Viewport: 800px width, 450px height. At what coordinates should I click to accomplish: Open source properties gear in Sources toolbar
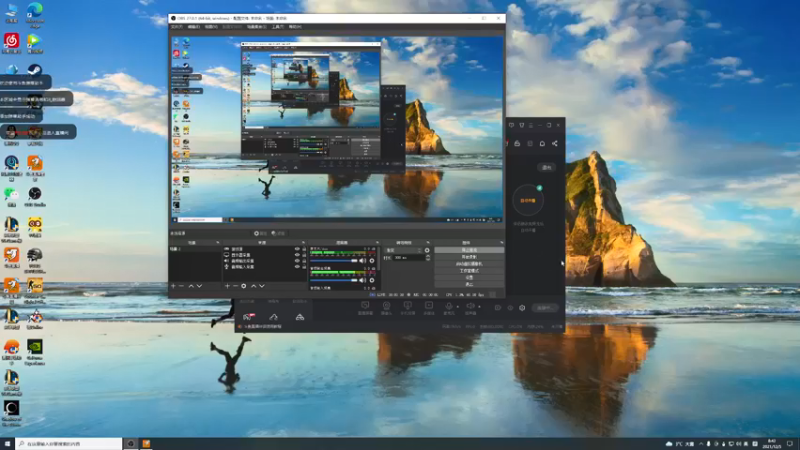coord(244,286)
